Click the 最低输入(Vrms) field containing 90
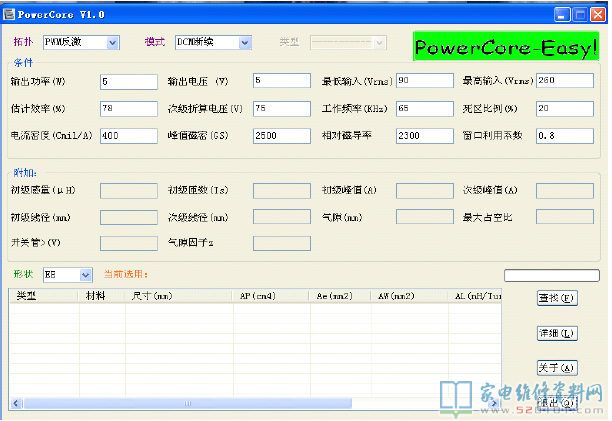This screenshot has height=421, width=612. click(423, 81)
